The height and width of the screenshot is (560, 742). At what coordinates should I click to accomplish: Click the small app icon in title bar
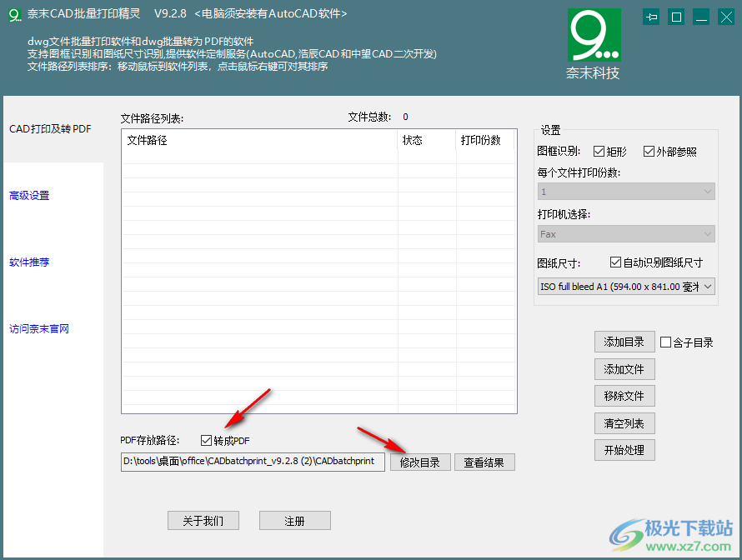pos(15,15)
